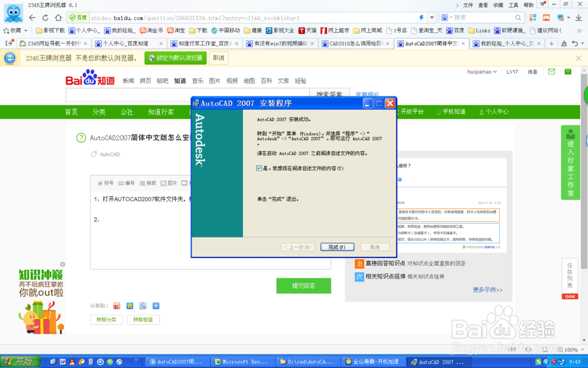Viewport: 588px width, 368px height.
Task: Switch to the 2345网址导航 tab
Action: click(x=54, y=44)
